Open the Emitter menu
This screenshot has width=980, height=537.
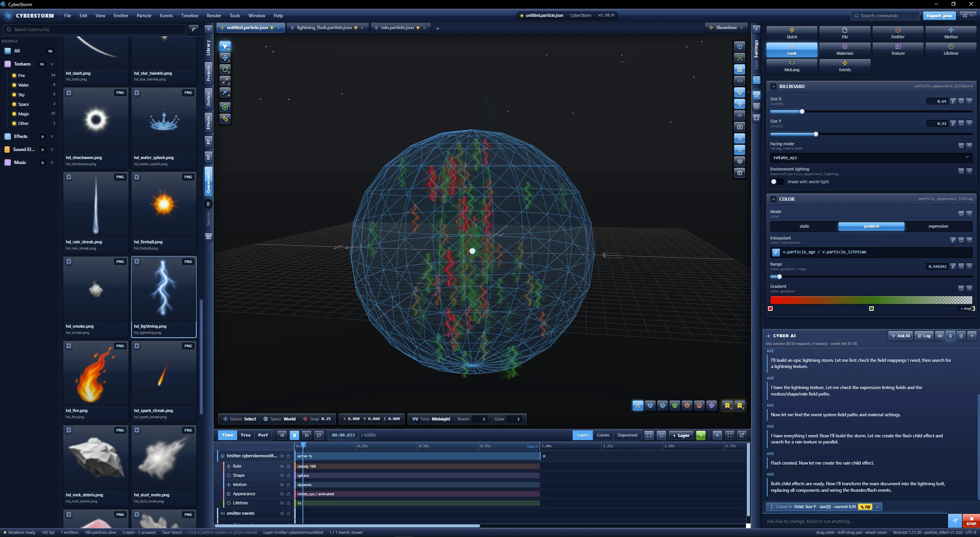point(121,16)
